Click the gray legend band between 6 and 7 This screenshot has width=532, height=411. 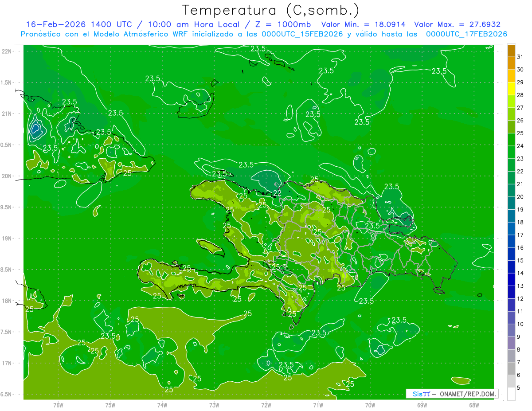point(511,369)
